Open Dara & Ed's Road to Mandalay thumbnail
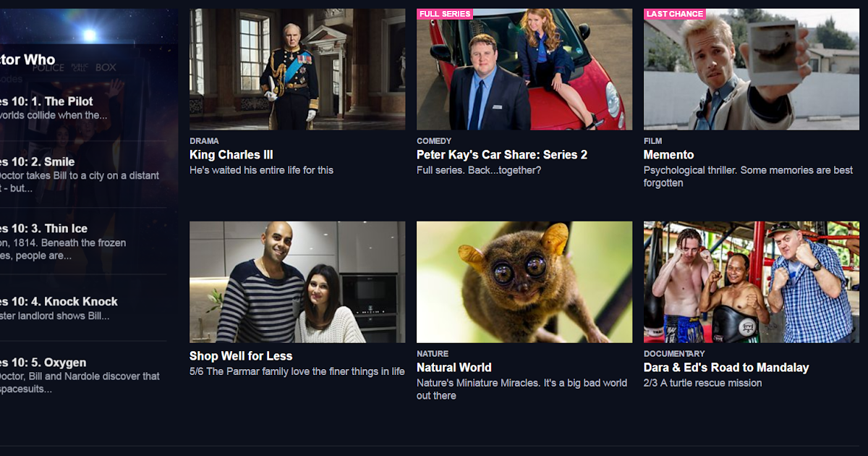The width and height of the screenshot is (868, 456). point(752,282)
